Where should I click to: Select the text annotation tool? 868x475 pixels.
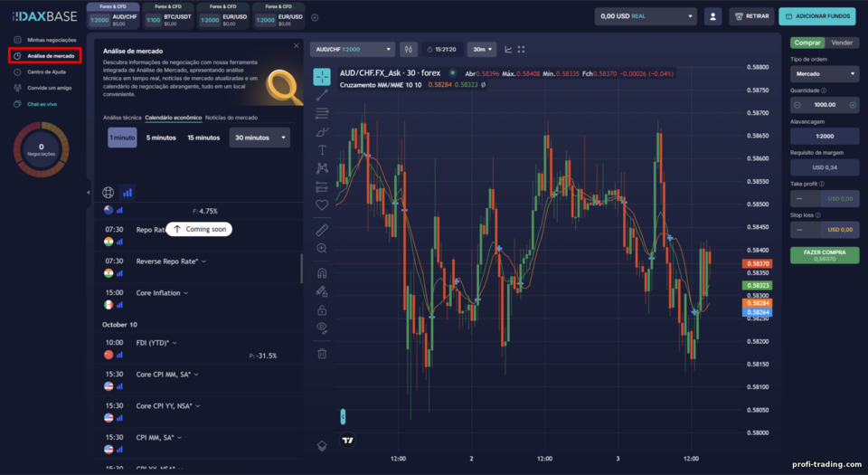click(x=322, y=150)
